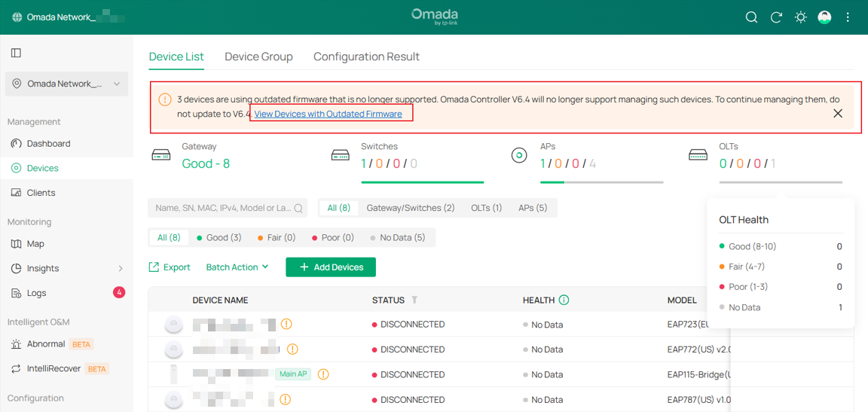This screenshot has width=868, height=412.
Task: Click the global search magnifier icon
Action: (751, 17)
